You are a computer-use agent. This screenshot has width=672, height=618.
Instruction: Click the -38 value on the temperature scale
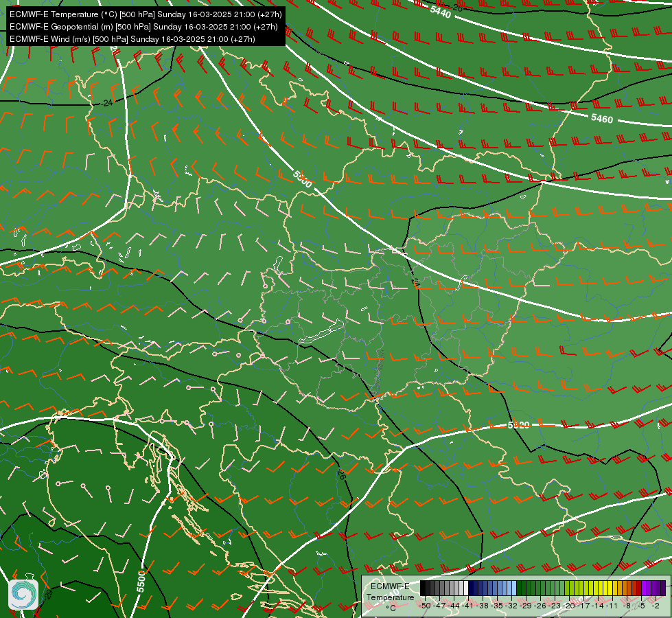[483, 606]
